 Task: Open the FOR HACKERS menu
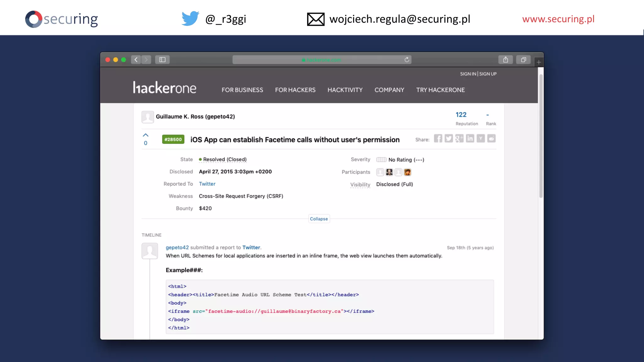295,90
